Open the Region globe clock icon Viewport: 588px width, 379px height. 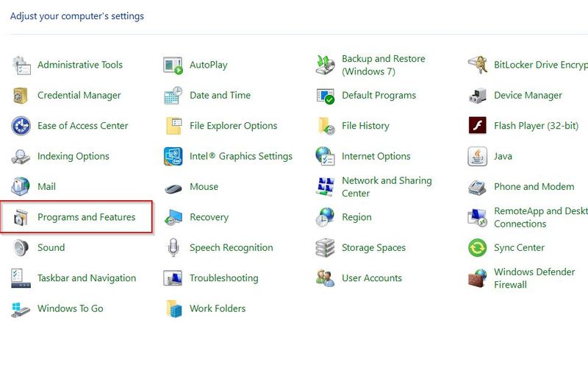point(325,217)
